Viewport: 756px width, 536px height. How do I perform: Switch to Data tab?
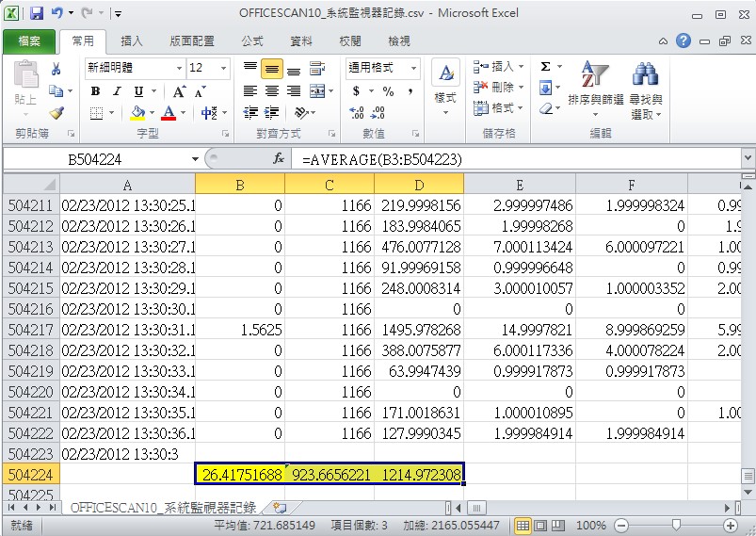pyautogui.click(x=301, y=41)
